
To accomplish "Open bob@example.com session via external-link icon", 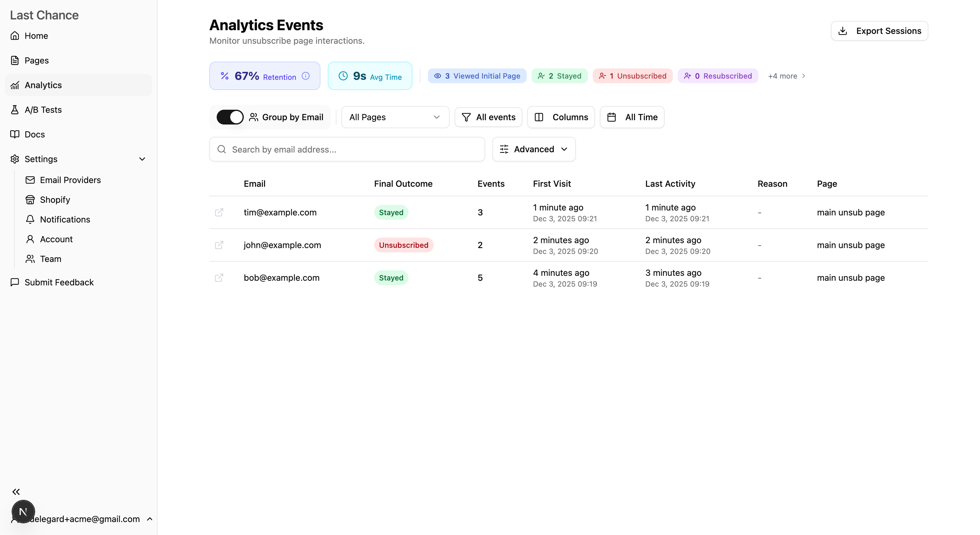I will pos(219,278).
